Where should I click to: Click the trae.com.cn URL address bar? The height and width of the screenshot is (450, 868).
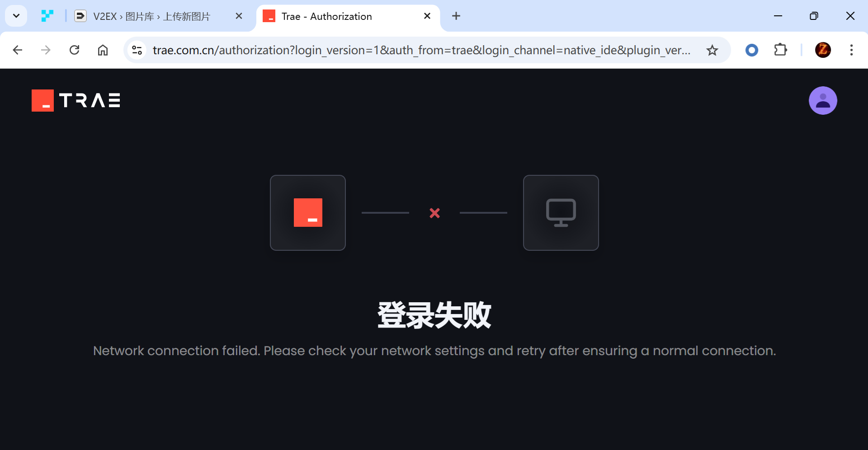(421, 50)
